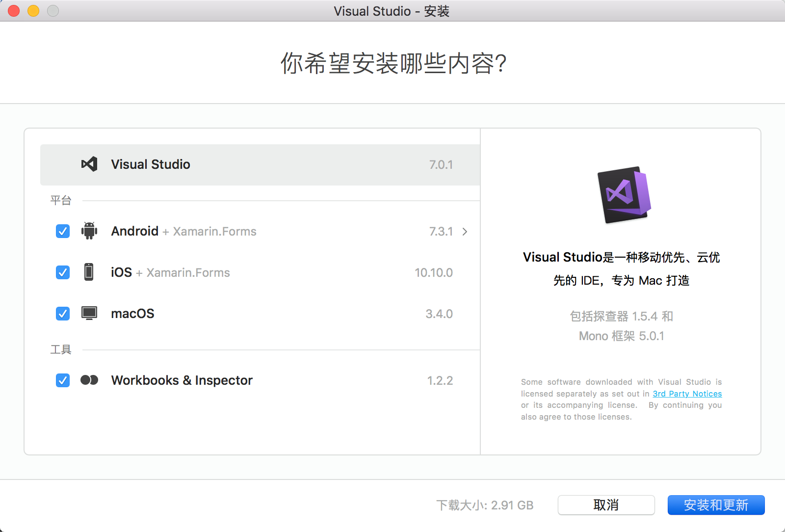
Task: Uncheck the iOS + Xamarin.Forms checkbox
Action: pos(63,272)
